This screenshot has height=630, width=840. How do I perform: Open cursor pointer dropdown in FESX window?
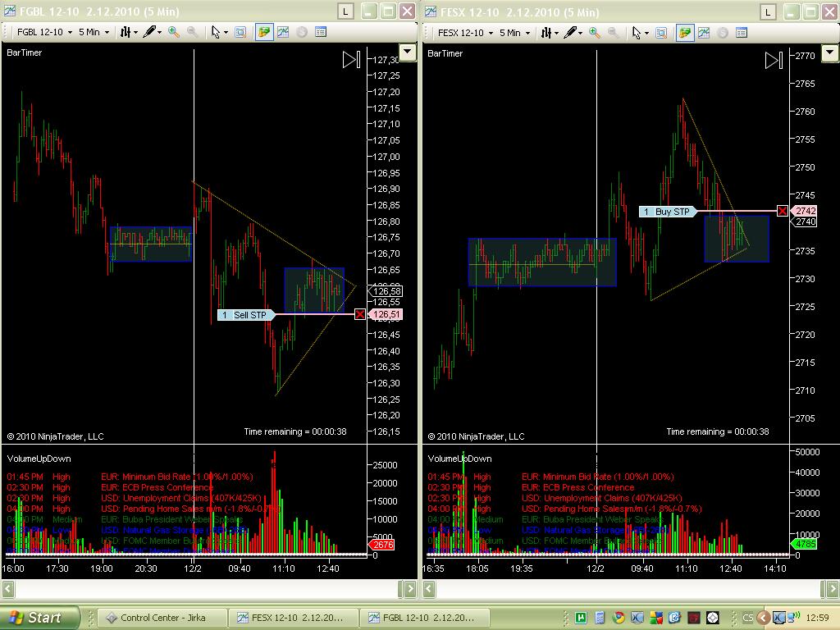(x=640, y=33)
